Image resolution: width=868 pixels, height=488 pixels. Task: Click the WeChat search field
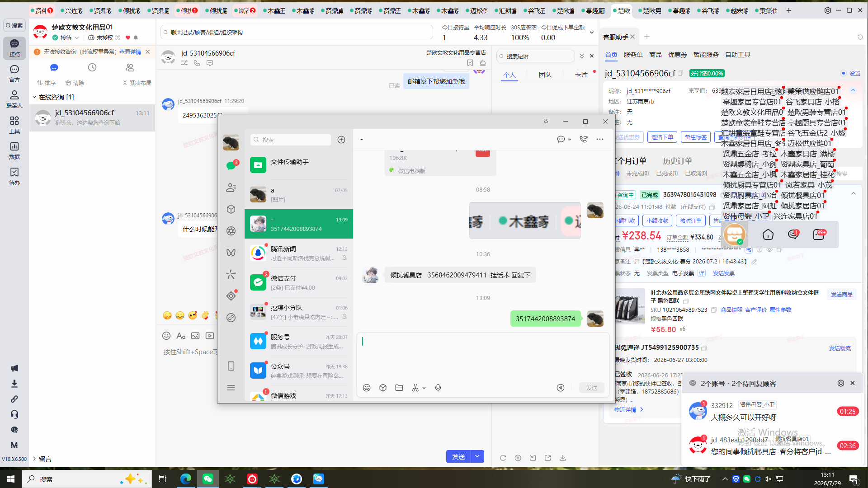[x=291, y=140]
